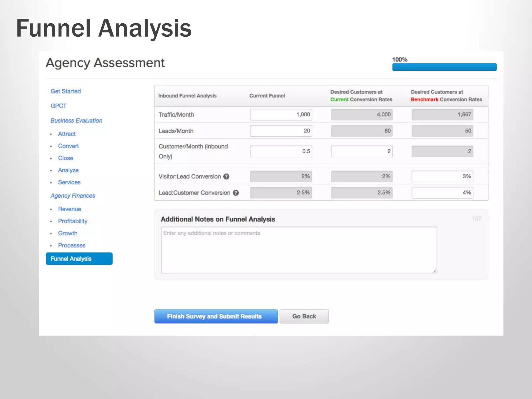
Task: Click benchmark Customer/Month disabled field
Action: tap(442, 151)
